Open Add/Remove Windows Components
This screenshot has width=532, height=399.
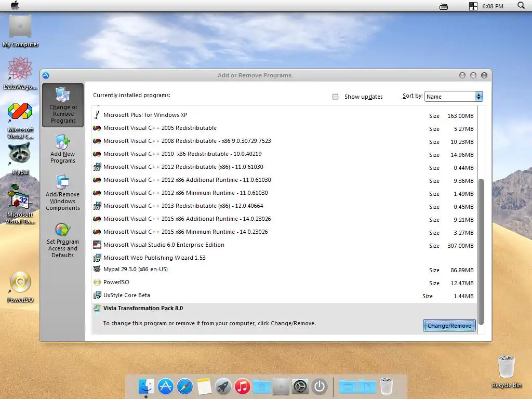tap(63, 193)
